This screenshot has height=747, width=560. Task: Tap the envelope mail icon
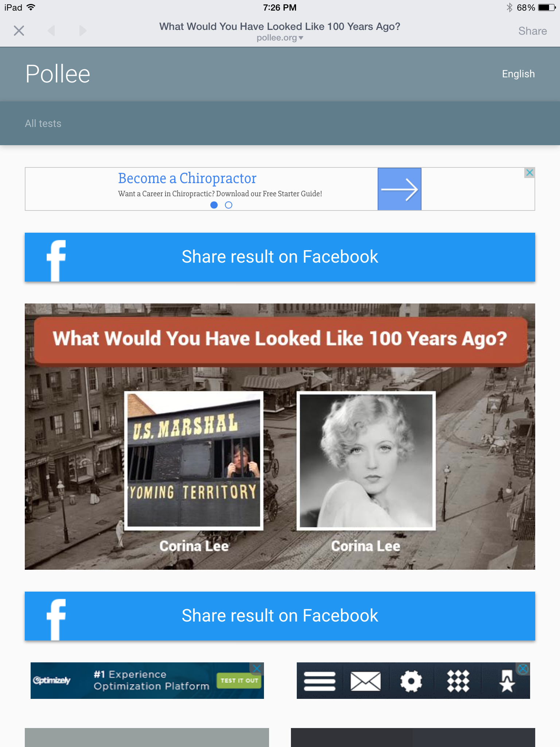[365, 681]
